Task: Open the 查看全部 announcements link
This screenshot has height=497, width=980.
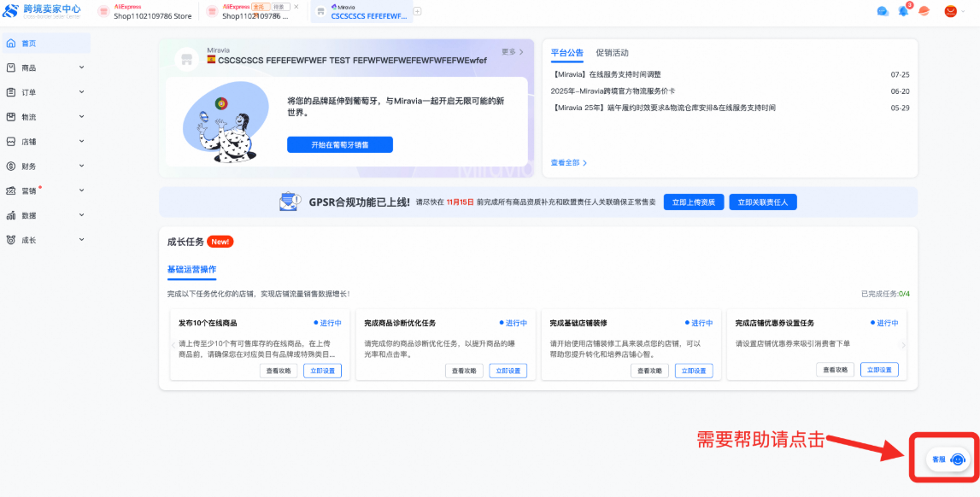Action: pos(568,162)
